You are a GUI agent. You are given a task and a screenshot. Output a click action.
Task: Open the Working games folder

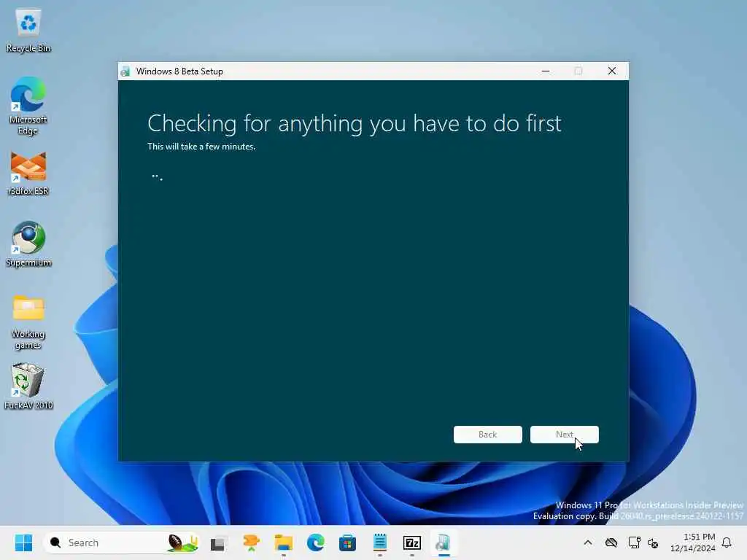[x=28, y=322]
